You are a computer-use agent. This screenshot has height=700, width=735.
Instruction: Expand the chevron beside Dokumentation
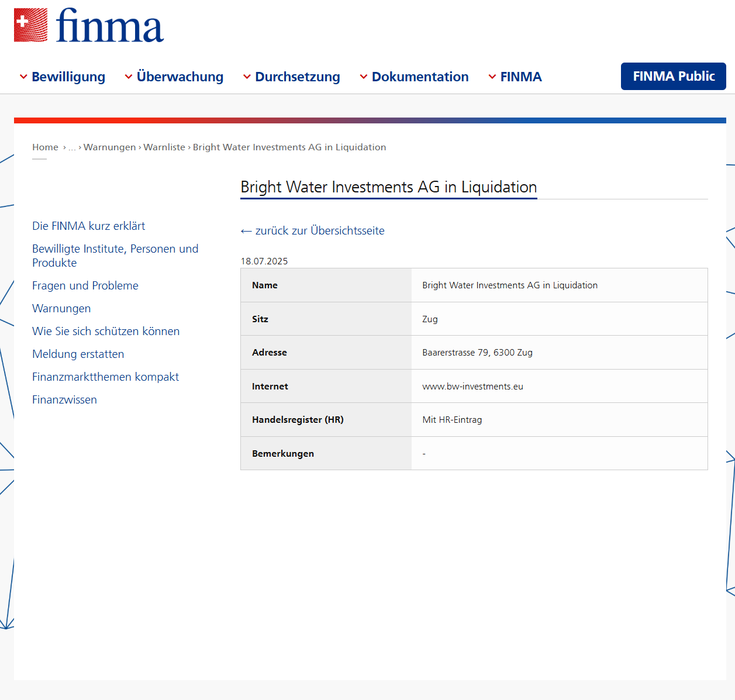tap(364, 77)
